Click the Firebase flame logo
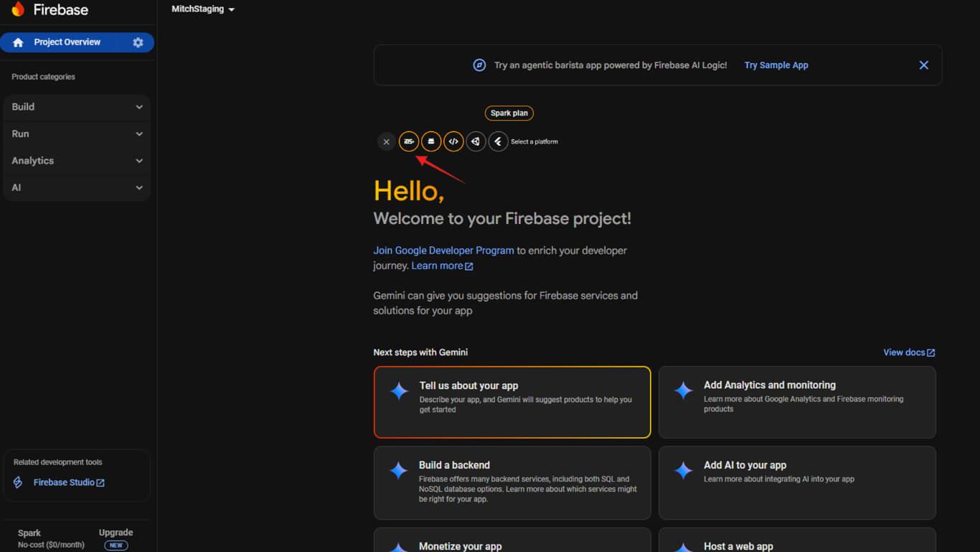 (x=18, y=9)
